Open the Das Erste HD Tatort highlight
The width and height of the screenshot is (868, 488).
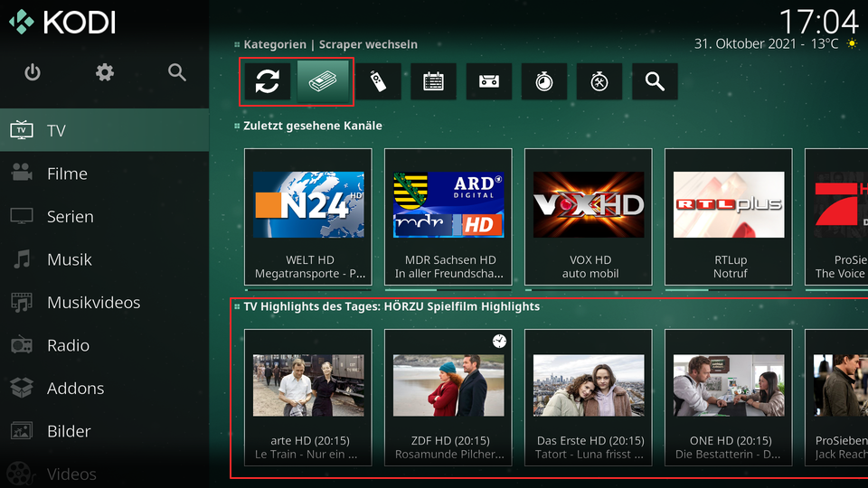click(589, 398)
